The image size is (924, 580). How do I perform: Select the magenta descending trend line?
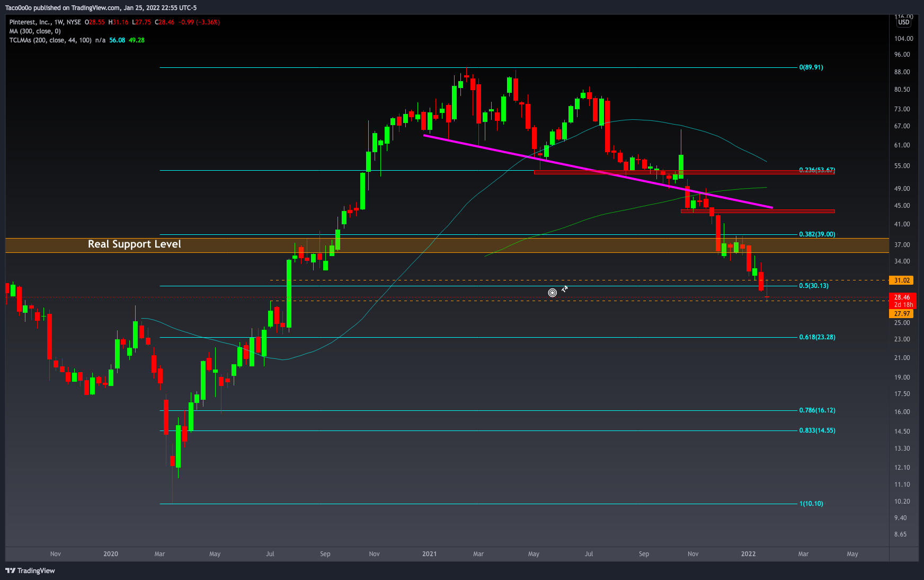coord(598,171)
